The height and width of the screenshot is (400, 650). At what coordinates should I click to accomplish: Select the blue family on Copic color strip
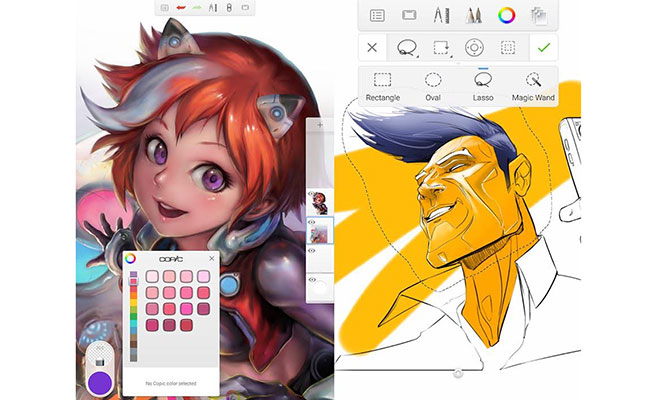tap(133, 331)
